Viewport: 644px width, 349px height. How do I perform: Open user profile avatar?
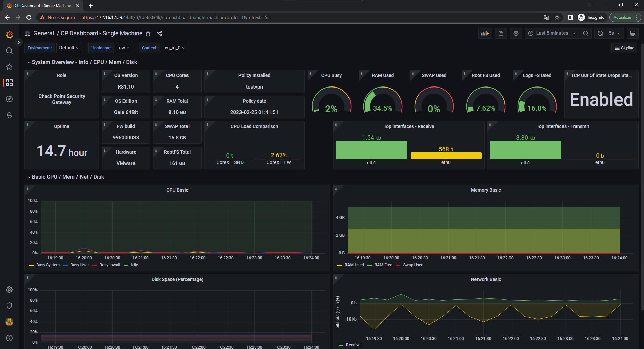pos(9,322)
